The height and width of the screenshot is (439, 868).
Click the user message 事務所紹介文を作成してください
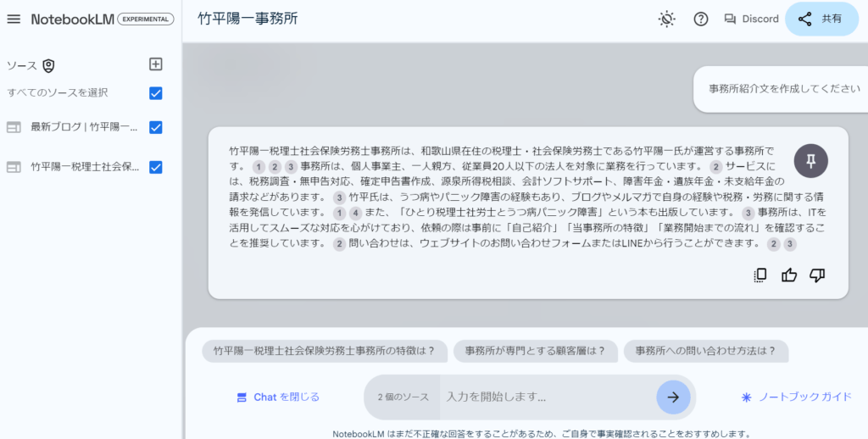(x=785, y=89)
